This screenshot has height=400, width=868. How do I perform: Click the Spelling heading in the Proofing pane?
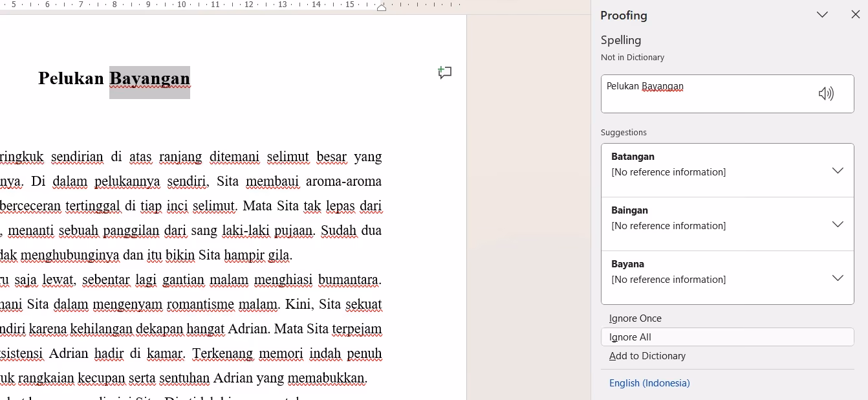pos(621,40)
